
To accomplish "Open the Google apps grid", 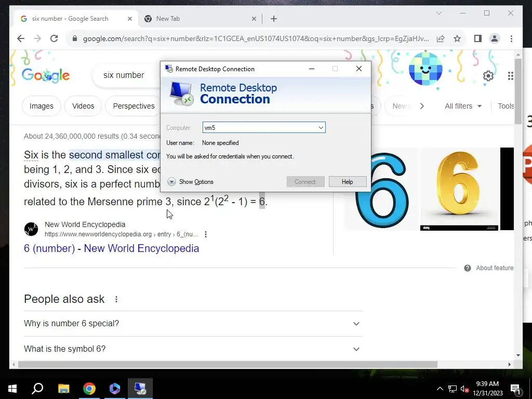I will click(x=510, y=76).
